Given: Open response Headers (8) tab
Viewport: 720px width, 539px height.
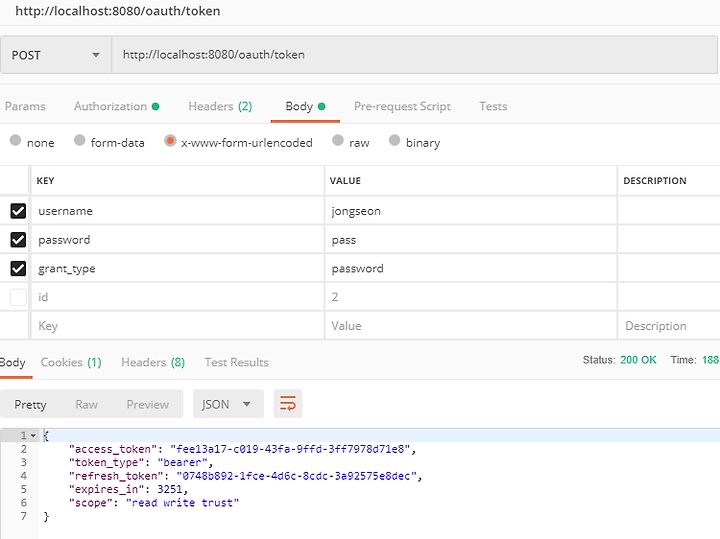Looking at the screenshot, I should click(x=153, y=362).
